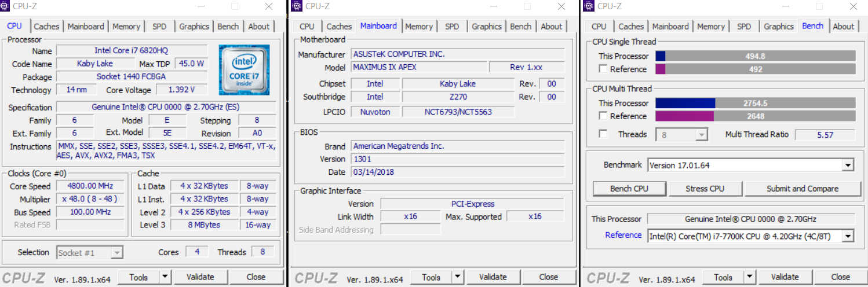The image size is (868, 287).
Task: Open Mainboard tab in right Bench window
Action: pyautogui.click(x=670, y=27)
